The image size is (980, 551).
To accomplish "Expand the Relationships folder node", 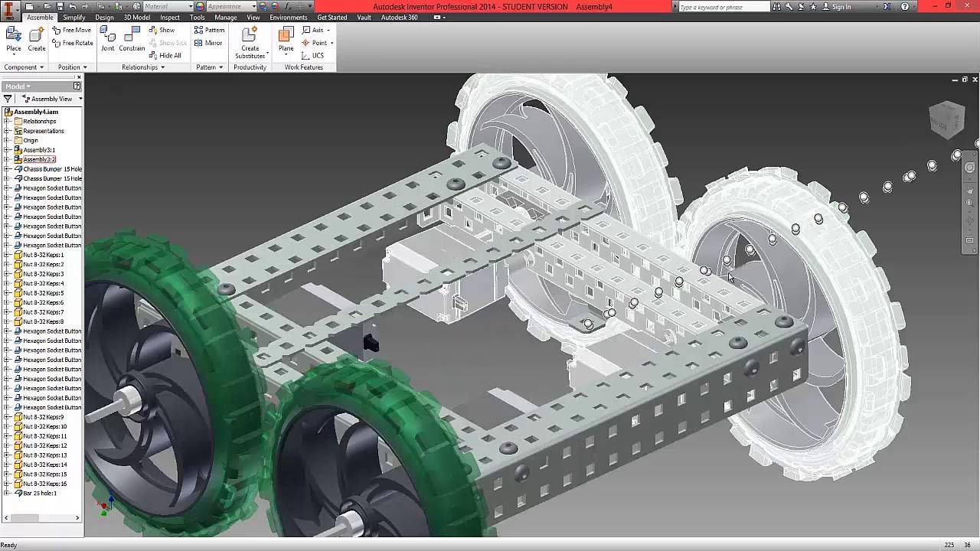I will point(8,121).
